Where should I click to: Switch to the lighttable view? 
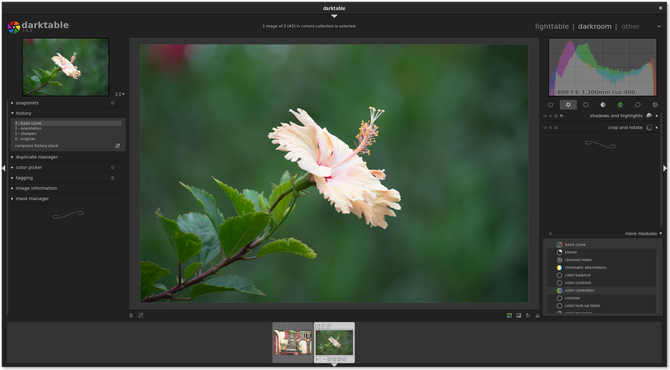(552, 26)
